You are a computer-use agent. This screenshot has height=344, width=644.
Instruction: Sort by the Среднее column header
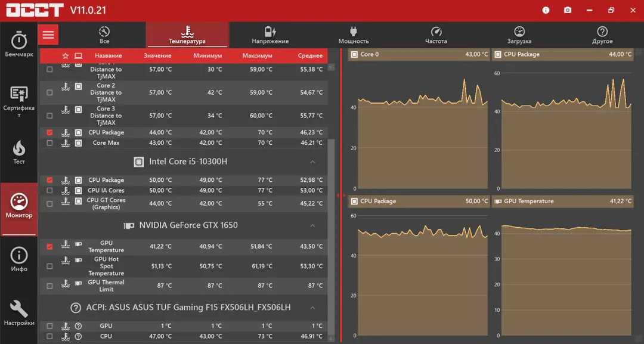pos(310,55)
